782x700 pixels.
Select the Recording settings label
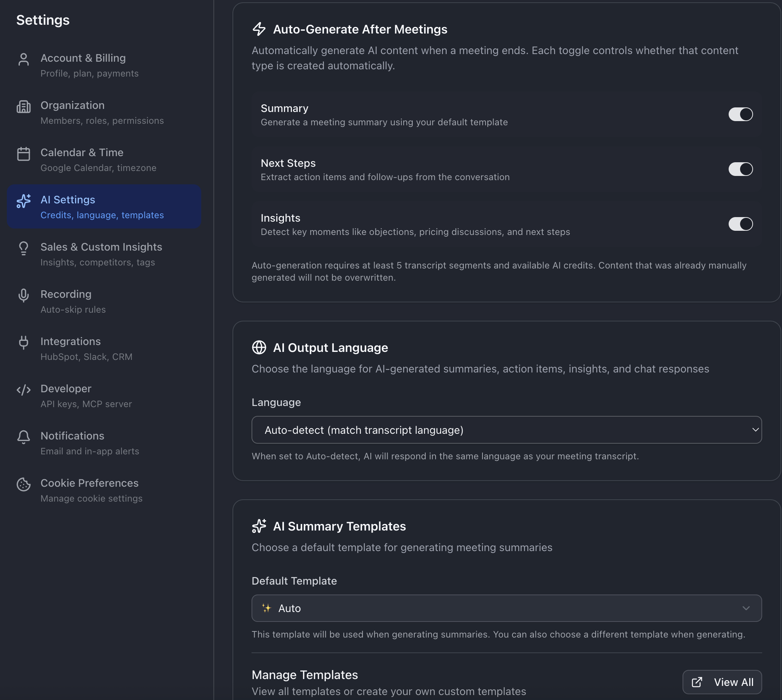tap(66, 294)
